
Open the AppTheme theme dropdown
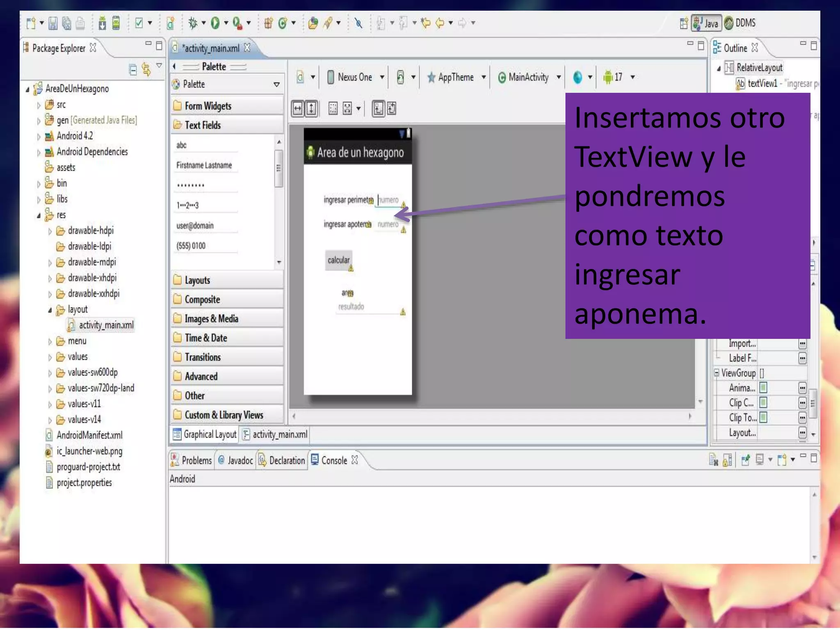[456, 77]
